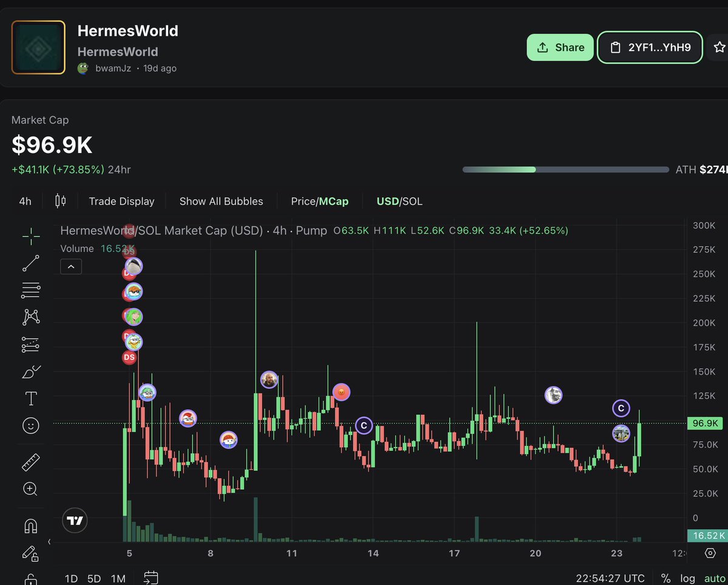Select the 1D time range
Viewport: 728px width, 585px height.
[71, 578]
